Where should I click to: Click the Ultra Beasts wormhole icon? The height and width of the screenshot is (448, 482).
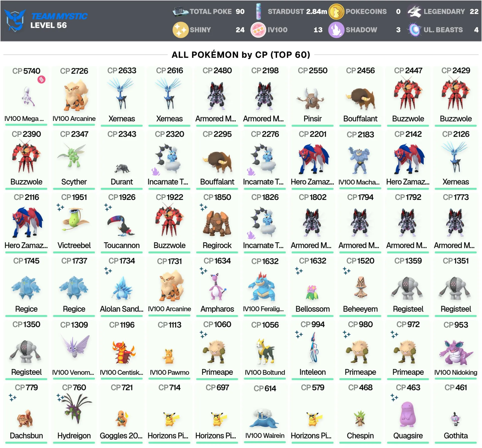tap(415, 30)
